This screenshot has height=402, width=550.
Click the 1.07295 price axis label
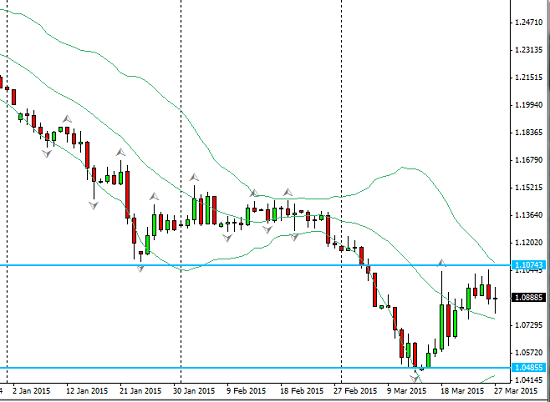point(529,325)
